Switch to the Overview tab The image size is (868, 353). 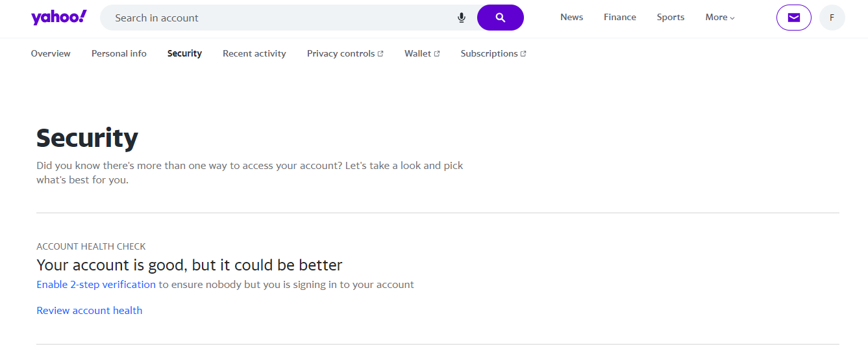click(x=51, y=54)
